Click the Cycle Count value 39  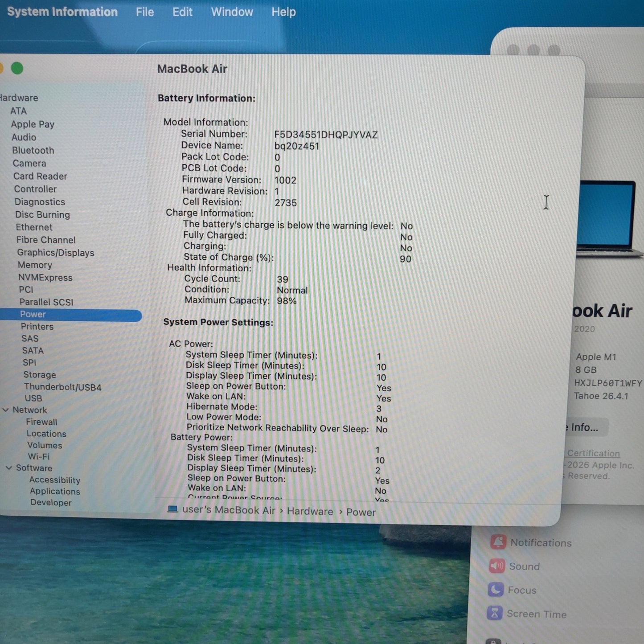283,279
